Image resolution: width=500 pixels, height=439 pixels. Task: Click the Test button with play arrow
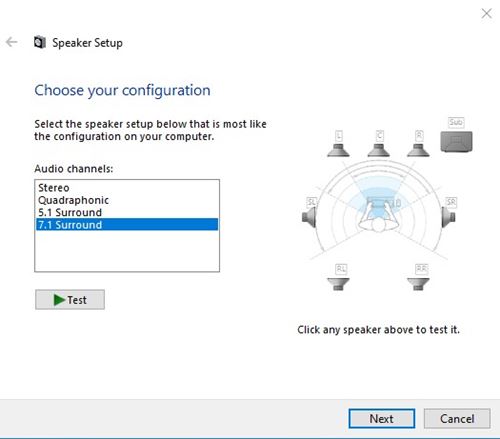[x=70, y=300]
